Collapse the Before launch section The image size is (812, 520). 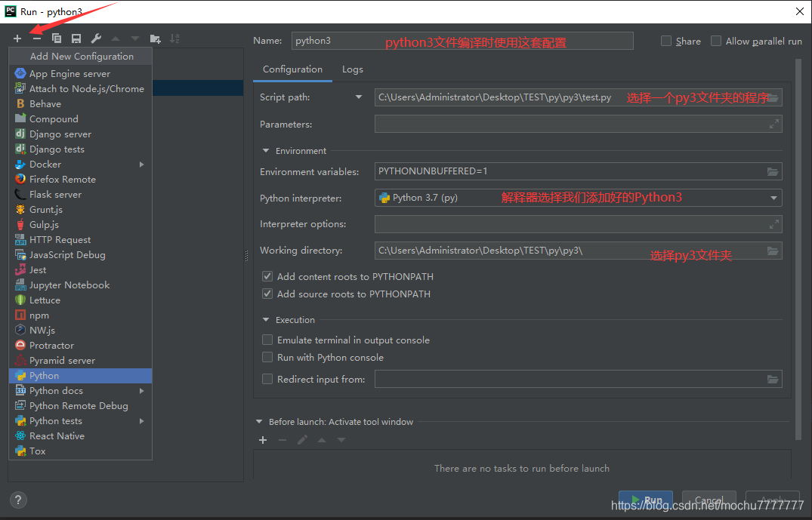tap(259, 422)
